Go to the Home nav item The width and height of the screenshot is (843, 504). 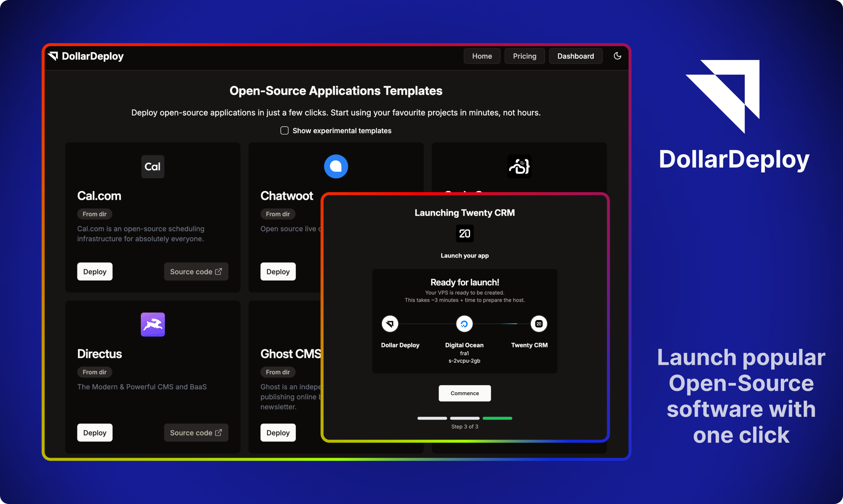coord(482,56)
